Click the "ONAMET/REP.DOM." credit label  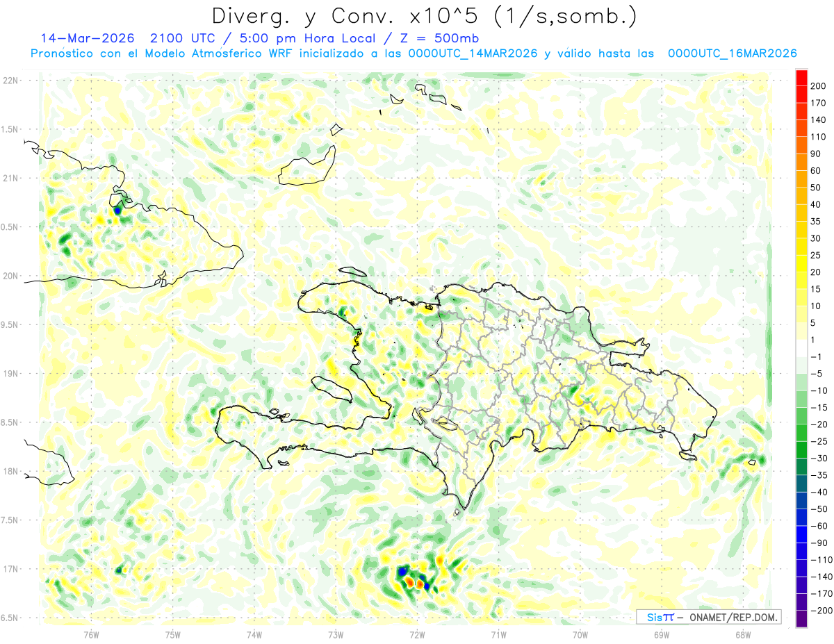733,617
